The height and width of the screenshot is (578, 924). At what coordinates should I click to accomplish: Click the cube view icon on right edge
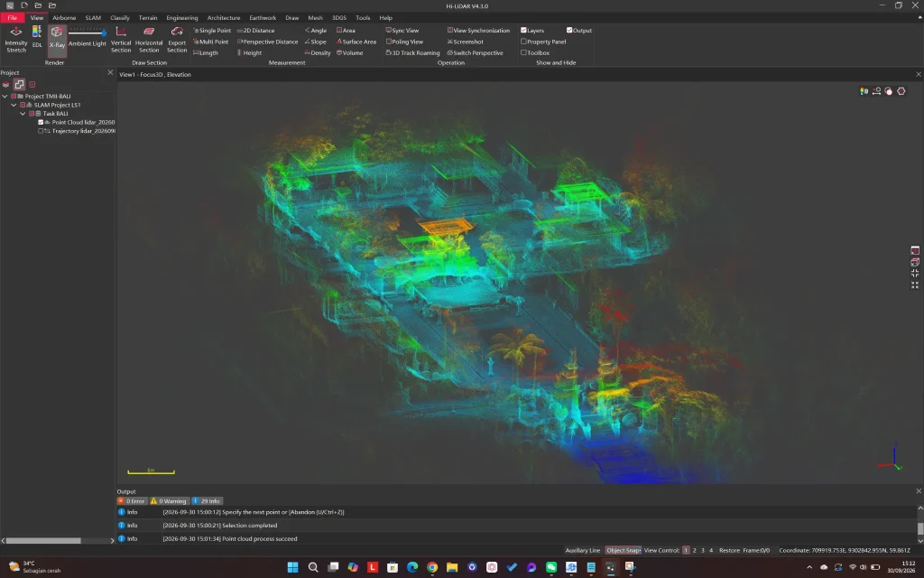click(915, 262)
